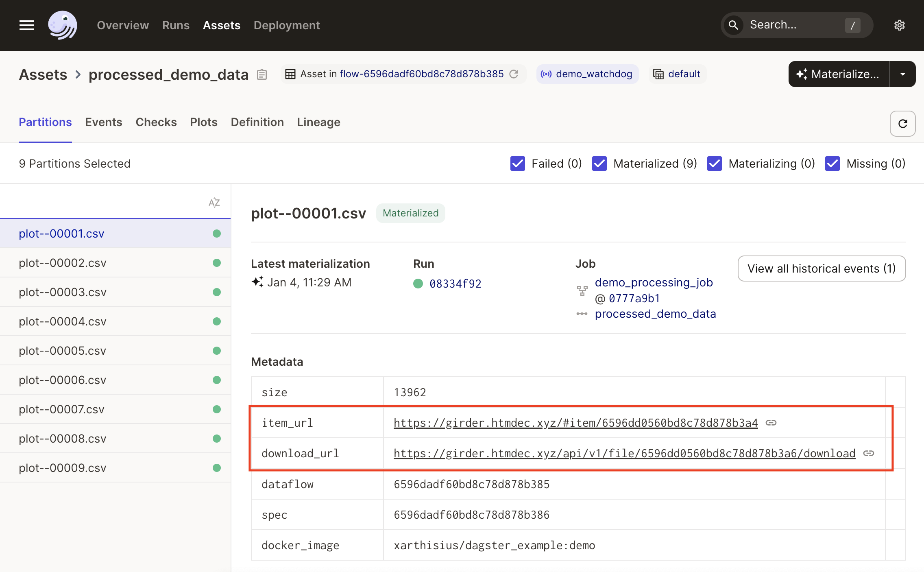Click the job graph icon
Viewport: 924px width, 572px height.
tap(582, 290)
